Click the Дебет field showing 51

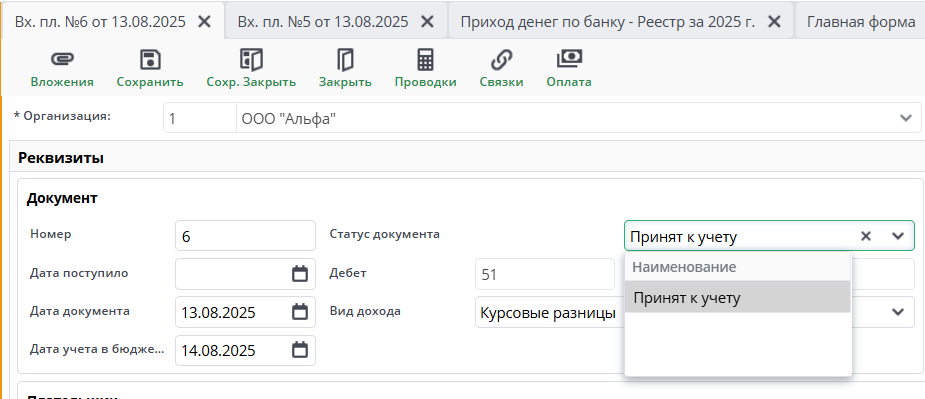pos(544,274)
